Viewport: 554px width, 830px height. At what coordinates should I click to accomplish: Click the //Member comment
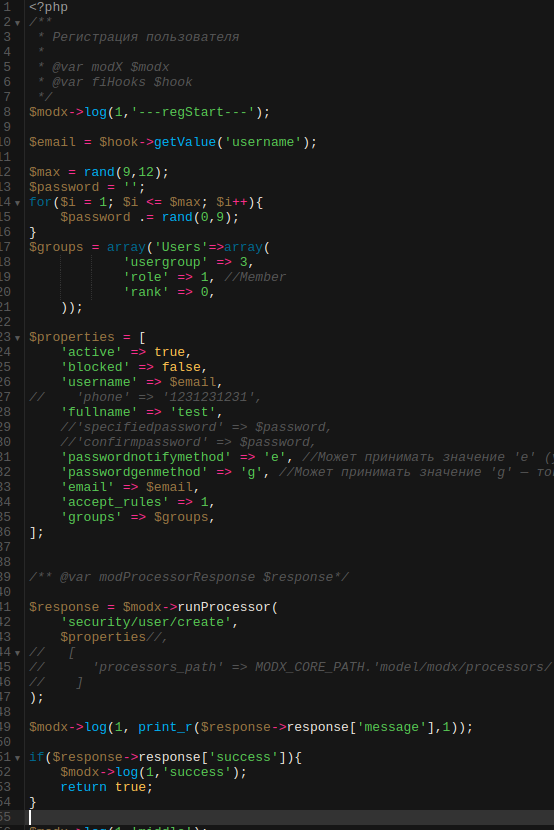click(x=255, y=277)
